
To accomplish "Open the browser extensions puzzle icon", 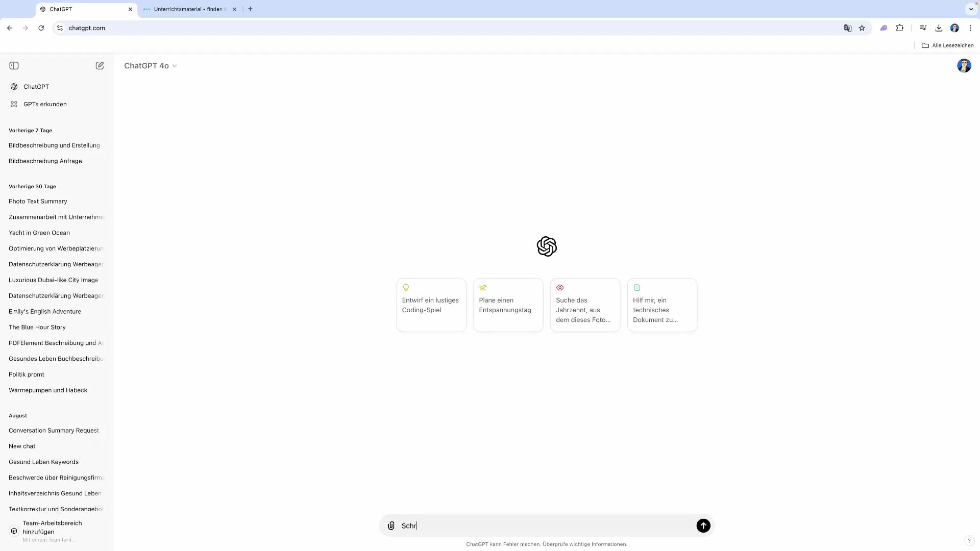I will [900, 28].
